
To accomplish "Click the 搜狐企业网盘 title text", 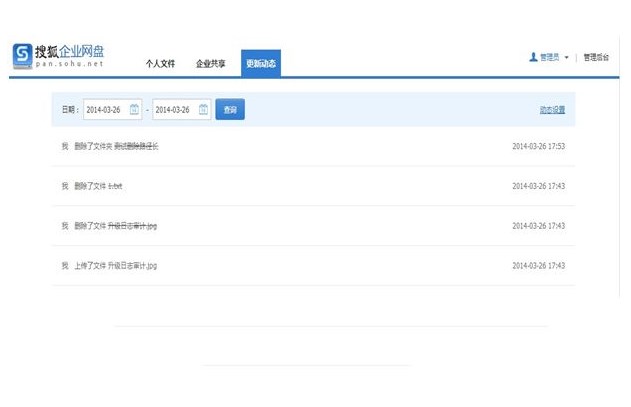I will (69, 52).
